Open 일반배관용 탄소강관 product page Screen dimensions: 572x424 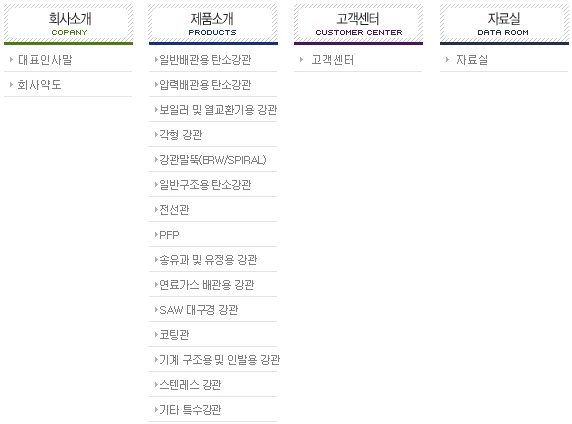point(205,59)
